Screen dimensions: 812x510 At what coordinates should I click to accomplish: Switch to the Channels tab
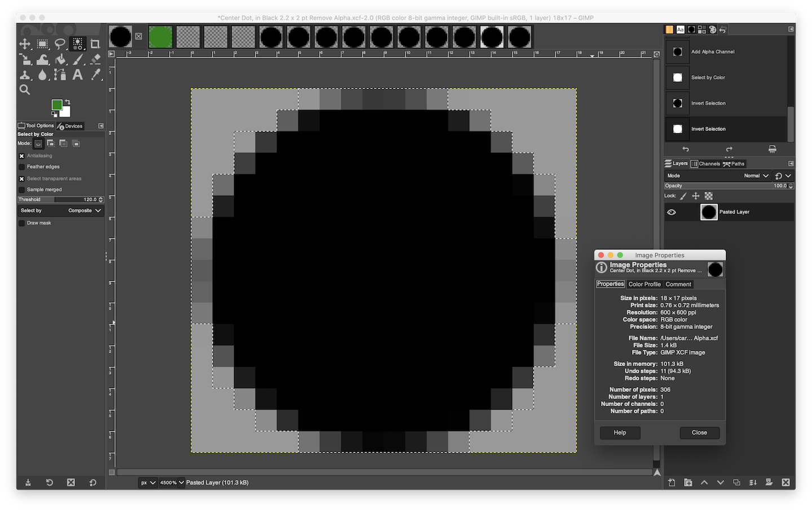point(705,164)
